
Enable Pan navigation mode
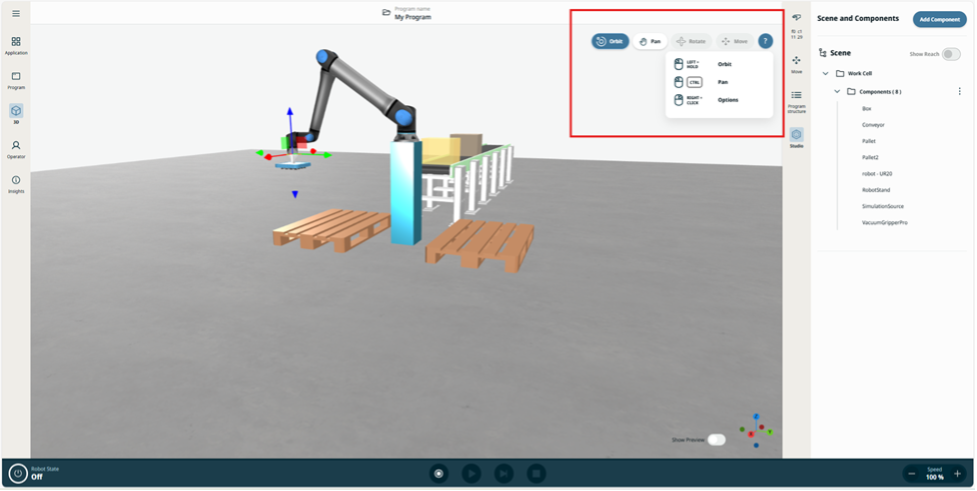tap(651, 41)
